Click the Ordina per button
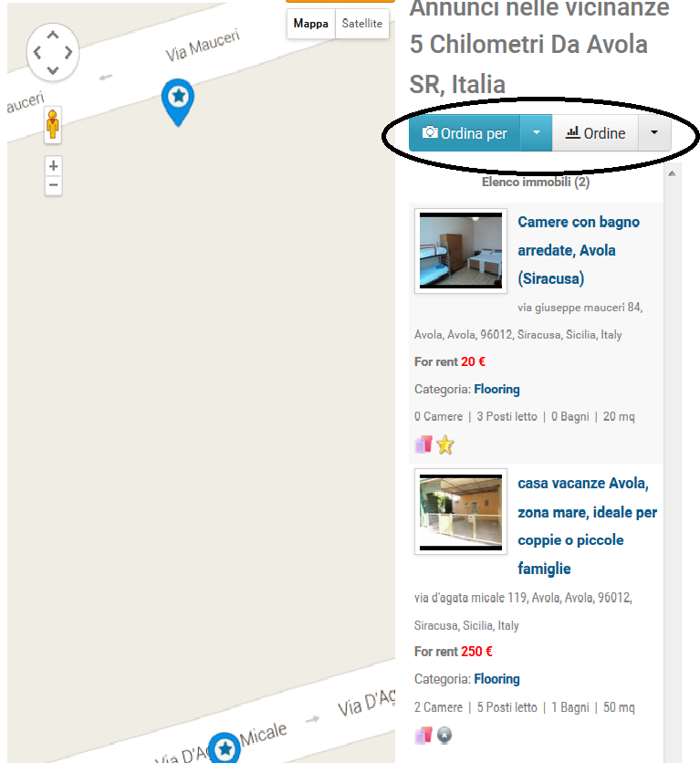This screenshot has width=700, height=763. pos(465,133)
